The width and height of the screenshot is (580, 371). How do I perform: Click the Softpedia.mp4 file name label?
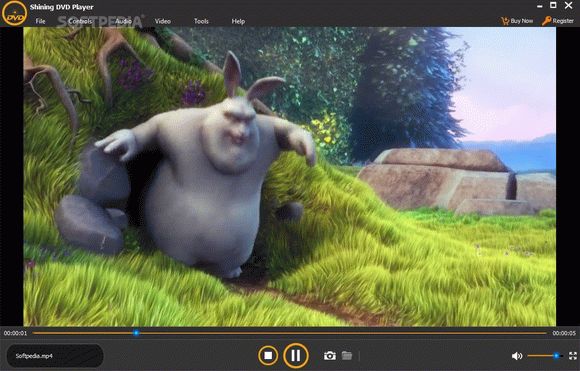point(34,356)
